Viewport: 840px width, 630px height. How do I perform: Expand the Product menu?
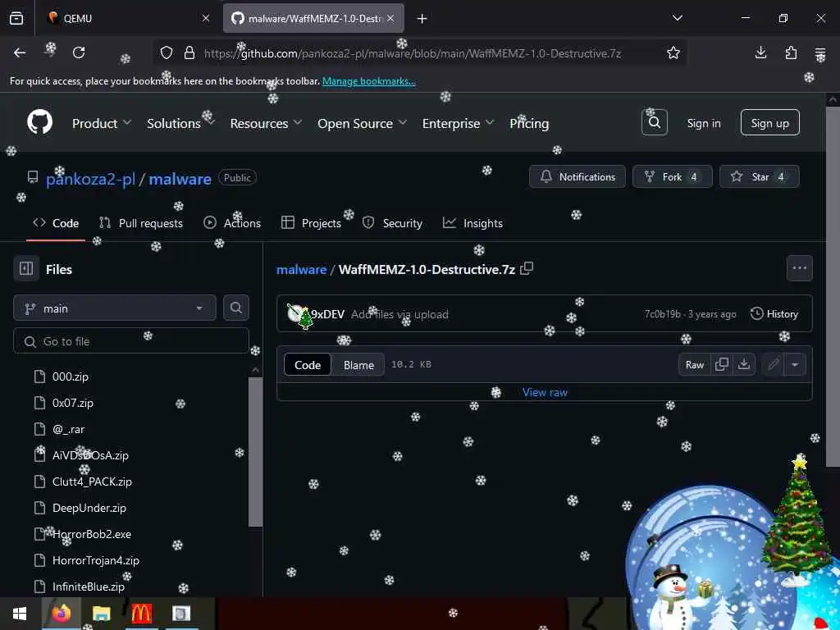coord(102,123)
